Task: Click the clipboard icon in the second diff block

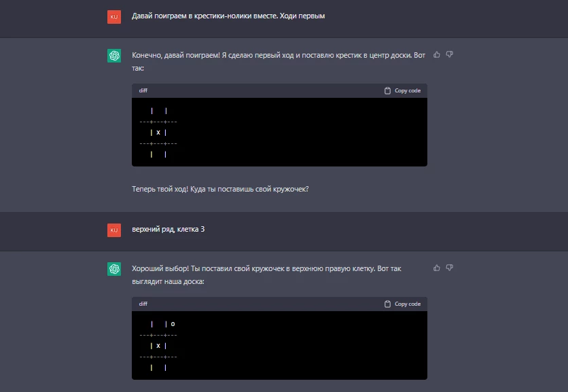Action: (387, 304)
